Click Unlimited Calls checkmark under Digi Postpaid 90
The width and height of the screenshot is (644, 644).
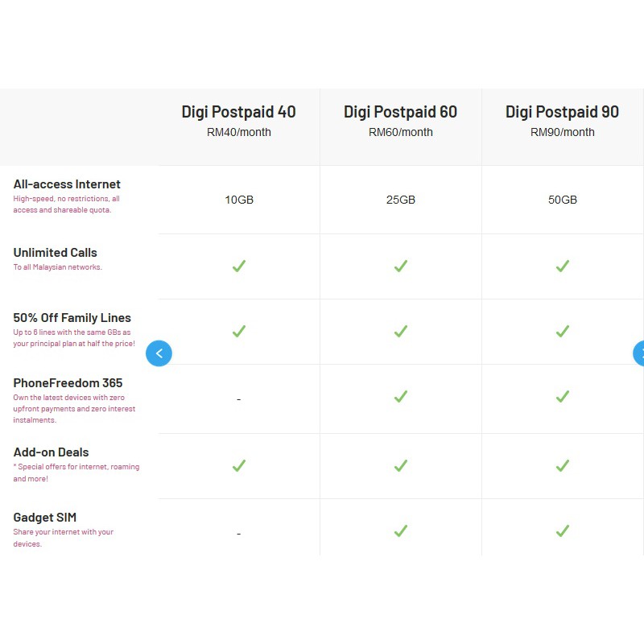[x=563, y=266]
